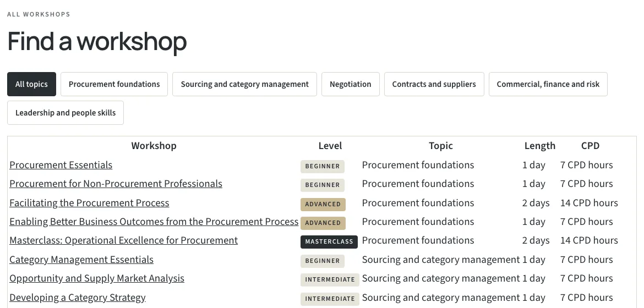Open Developing a Category Strategy link
644x308 pixels.
[x=78, y=298]
